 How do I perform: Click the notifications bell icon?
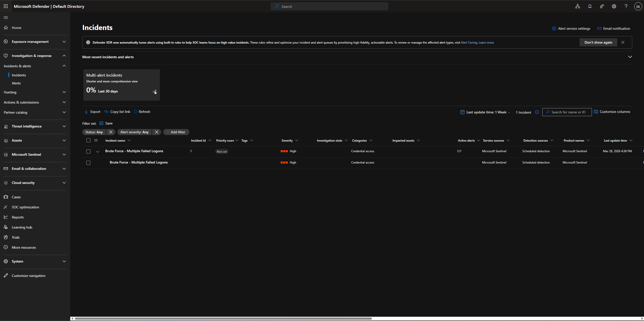click(x=590, y=6)
